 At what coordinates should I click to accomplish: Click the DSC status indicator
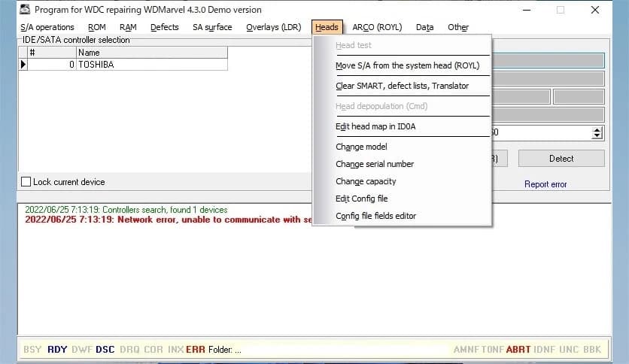(x=105, y=350)
